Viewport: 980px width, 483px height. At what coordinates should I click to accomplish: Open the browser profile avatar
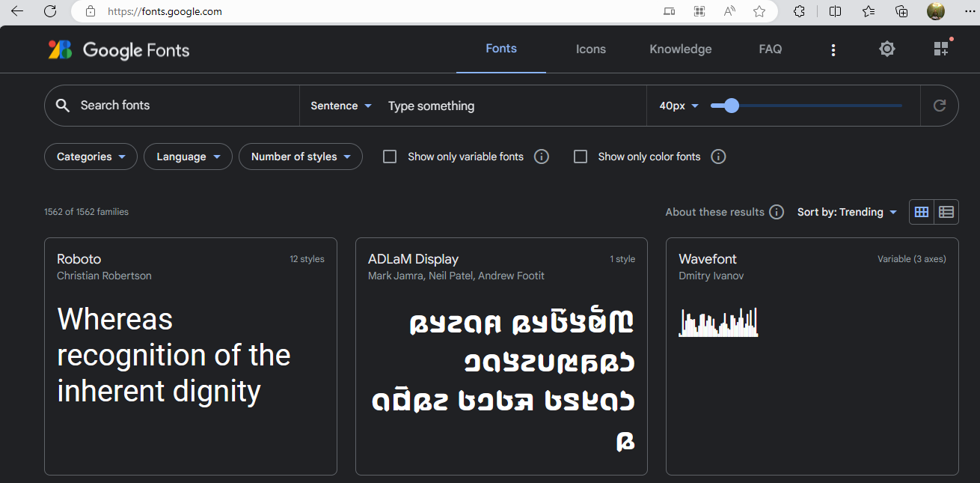(936, 11)
